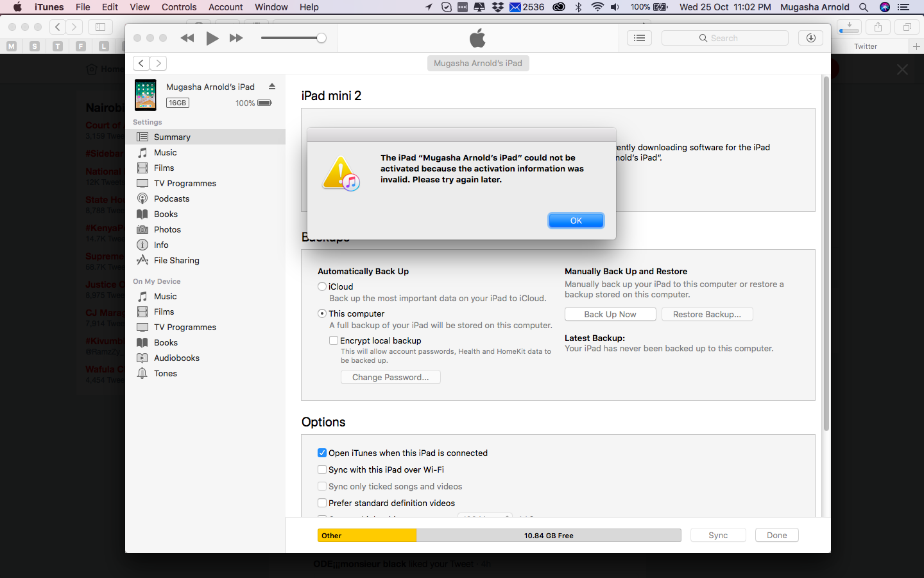The image size is (924, 578).
Task: Open the iTunes list view button
Action: point(639,38)
